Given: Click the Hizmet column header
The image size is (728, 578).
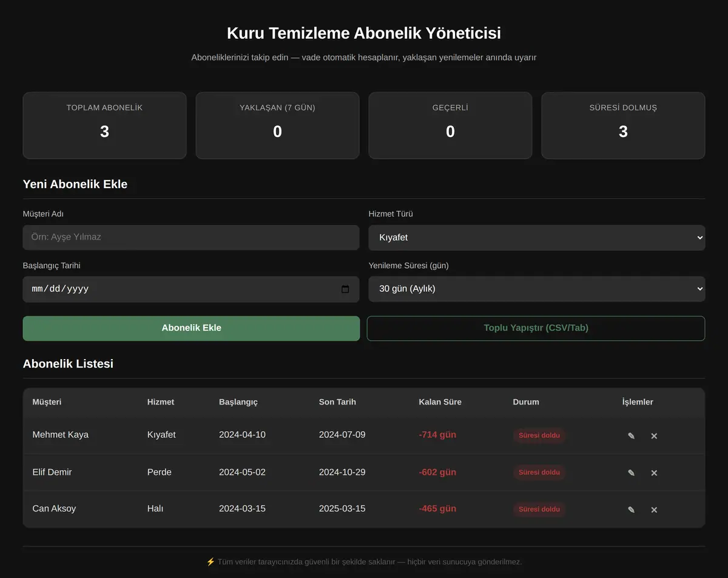Looking at the screenshot, I should (161, 402).
